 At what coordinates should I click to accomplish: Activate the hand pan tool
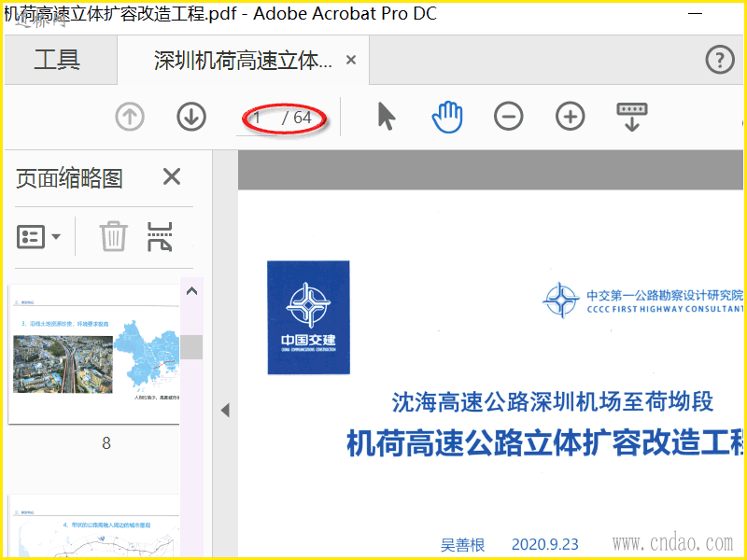(x=447, y=117)
